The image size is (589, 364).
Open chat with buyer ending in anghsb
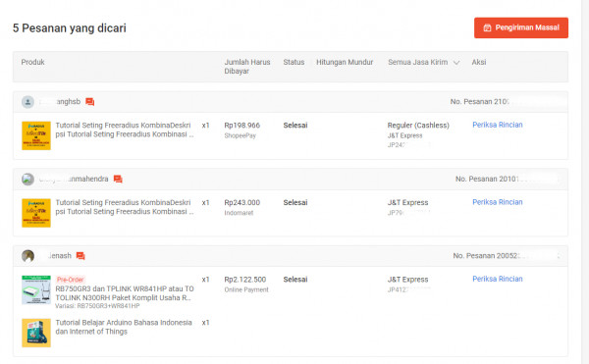(x=89, y=102)
